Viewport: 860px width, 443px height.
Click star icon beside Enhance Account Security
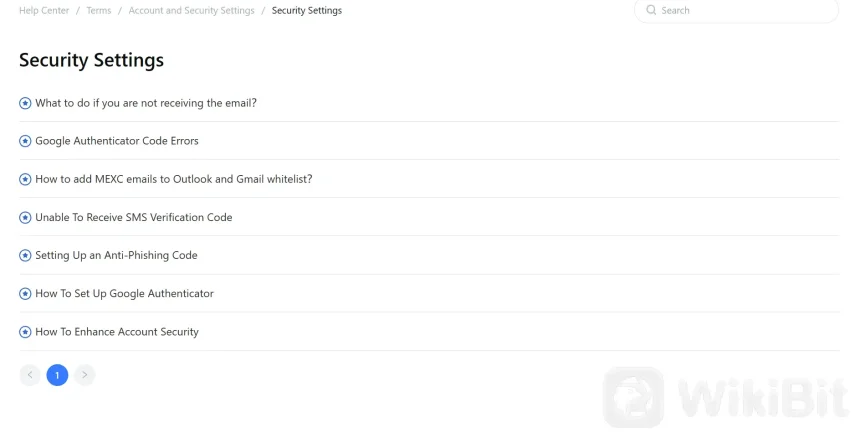coord(26,332)
